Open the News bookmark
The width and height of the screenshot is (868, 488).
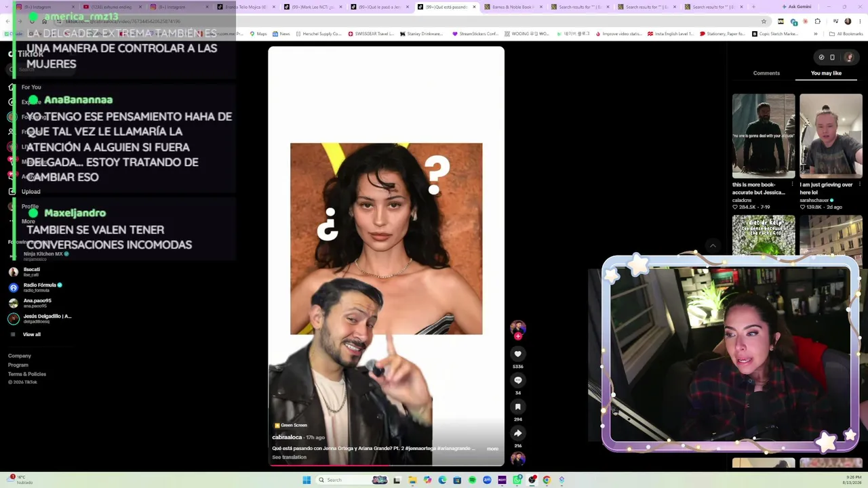coord(281,34)
